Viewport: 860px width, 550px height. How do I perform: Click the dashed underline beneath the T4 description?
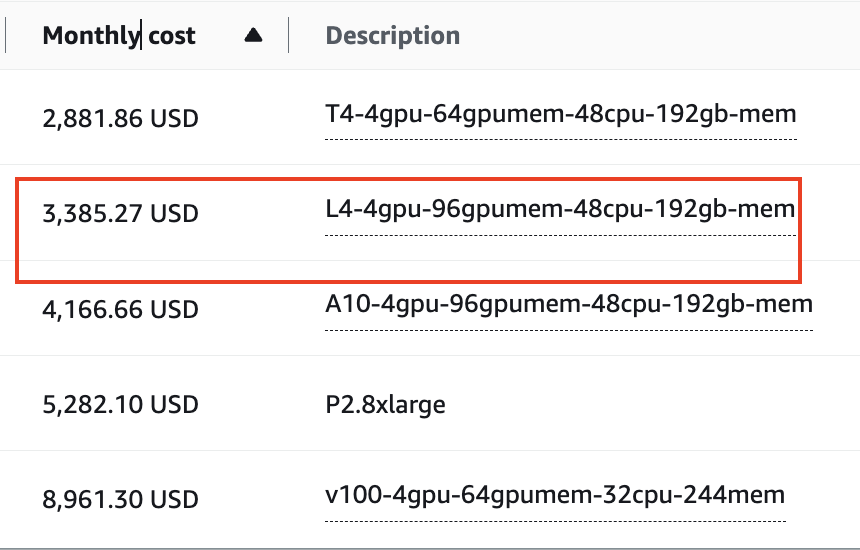561,139
